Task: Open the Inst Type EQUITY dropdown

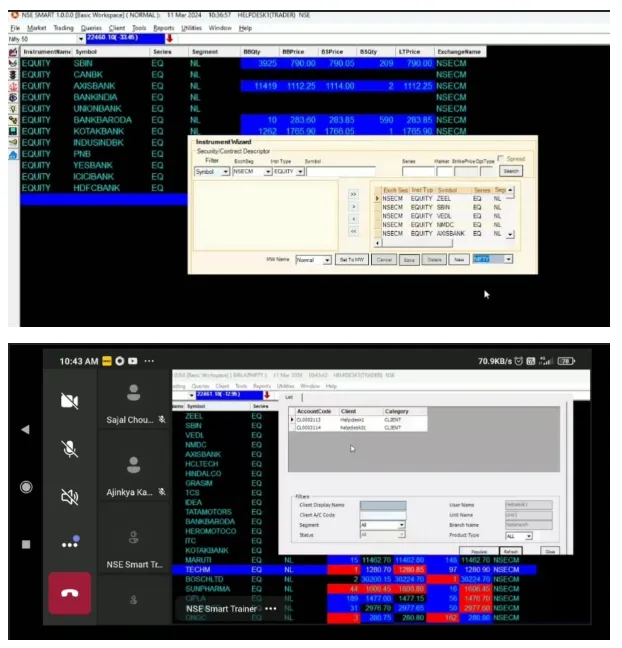Action: coord(300,172)
